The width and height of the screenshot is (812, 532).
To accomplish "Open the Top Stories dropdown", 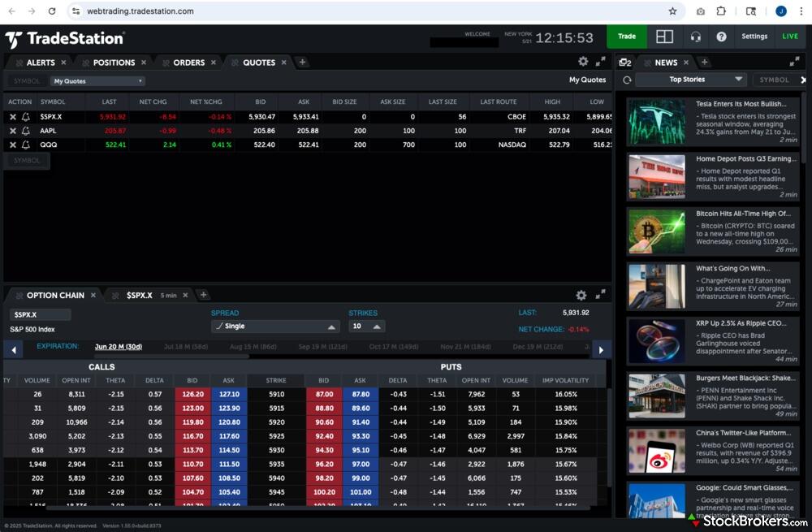I will pyautogui.click(x=693, y=79).
